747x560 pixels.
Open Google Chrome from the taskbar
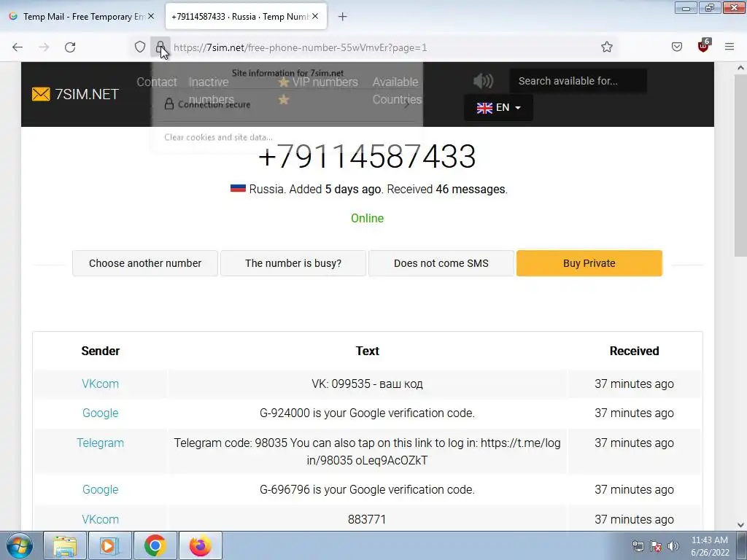(x=155, y=545)
